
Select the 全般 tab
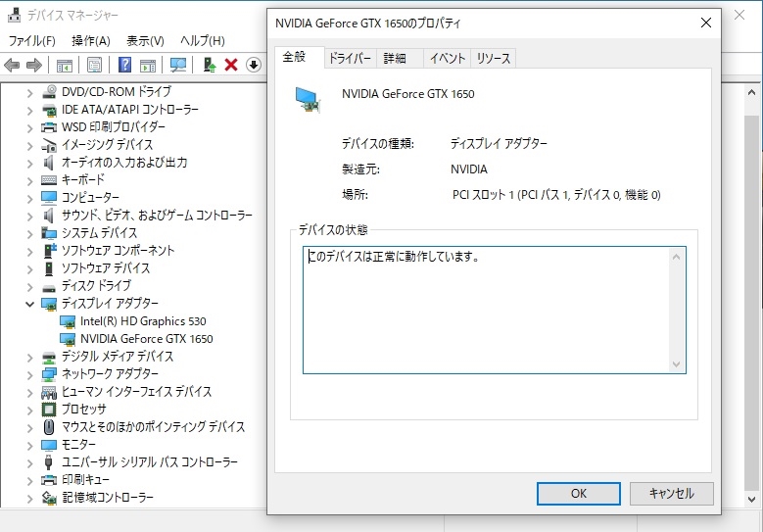click(x=299, y=57)
